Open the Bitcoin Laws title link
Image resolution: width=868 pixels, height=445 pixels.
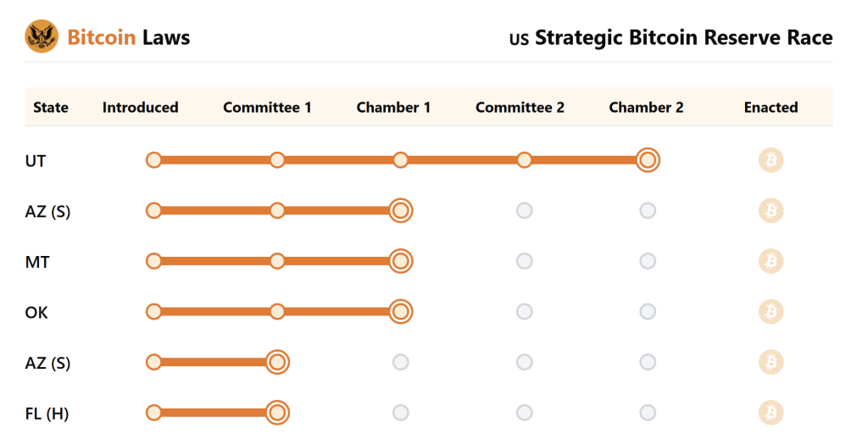pos(128,37)
